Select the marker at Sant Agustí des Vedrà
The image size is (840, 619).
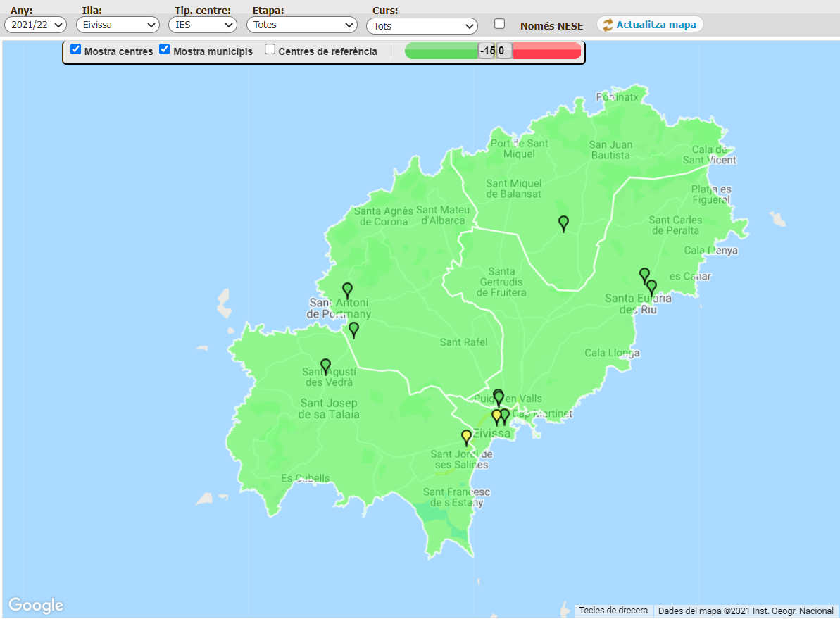[325, 365]
